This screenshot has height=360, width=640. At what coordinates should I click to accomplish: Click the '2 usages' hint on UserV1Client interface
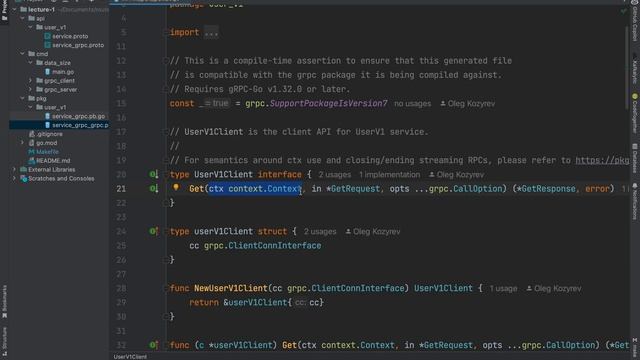click(335, 175)
